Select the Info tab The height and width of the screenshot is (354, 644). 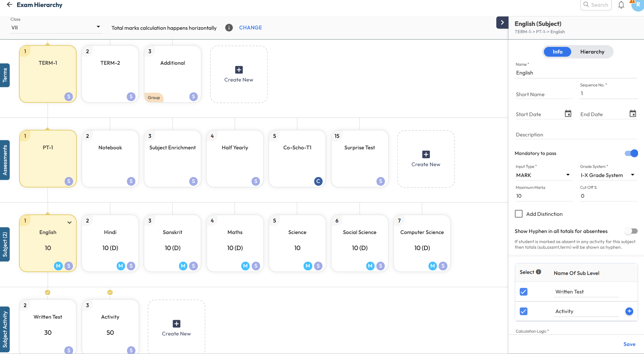(x=557, y=52)
